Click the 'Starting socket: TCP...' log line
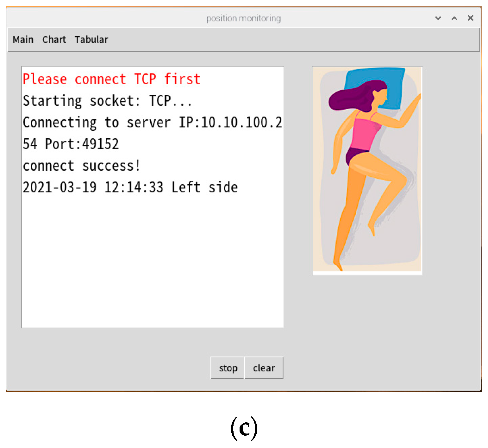The height and width of the screenshot is (448, 488). [107, 101]
